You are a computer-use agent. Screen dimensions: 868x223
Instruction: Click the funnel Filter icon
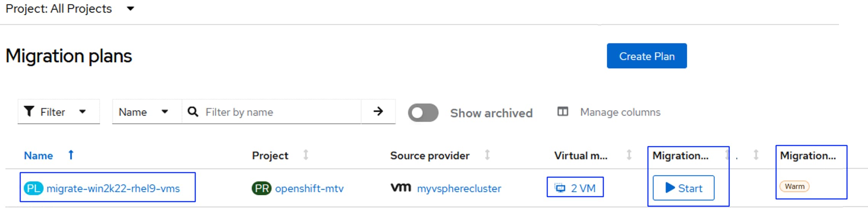(x=29, y=112)
